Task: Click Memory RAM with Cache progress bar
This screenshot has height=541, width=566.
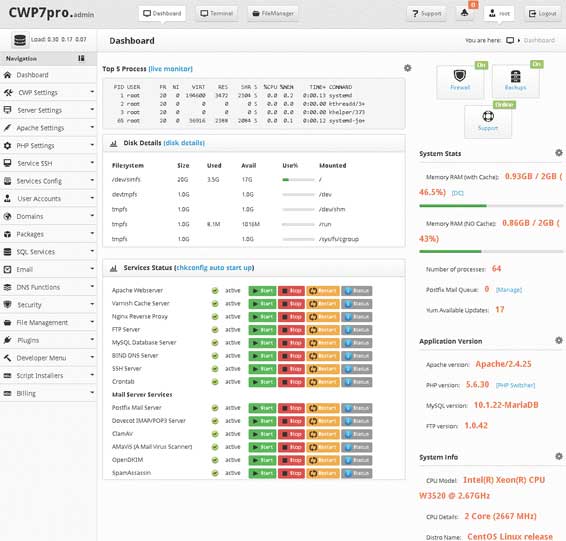Action: pyautogui.click(x=491, y=206)
